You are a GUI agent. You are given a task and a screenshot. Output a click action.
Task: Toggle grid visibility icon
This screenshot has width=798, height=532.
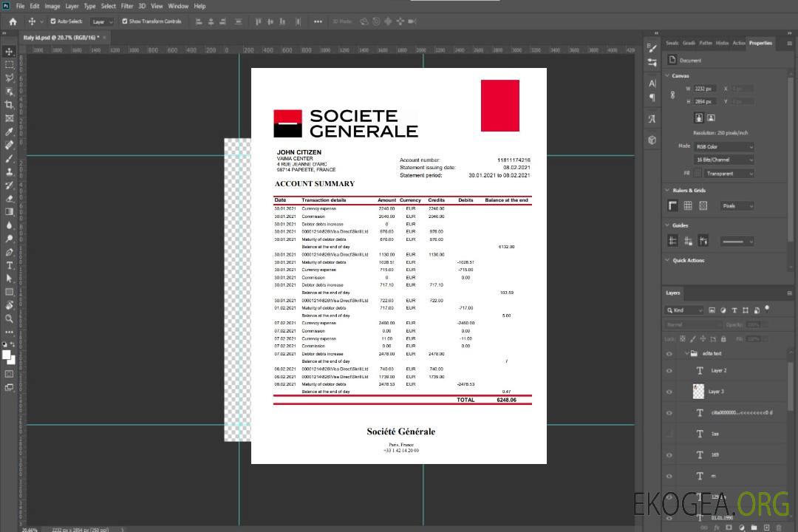(x=688, y=205)
